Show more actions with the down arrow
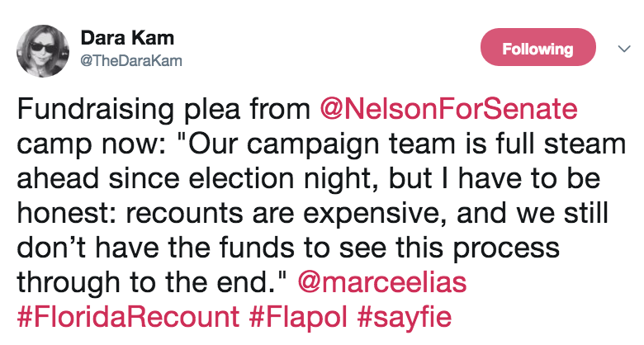 624,49
